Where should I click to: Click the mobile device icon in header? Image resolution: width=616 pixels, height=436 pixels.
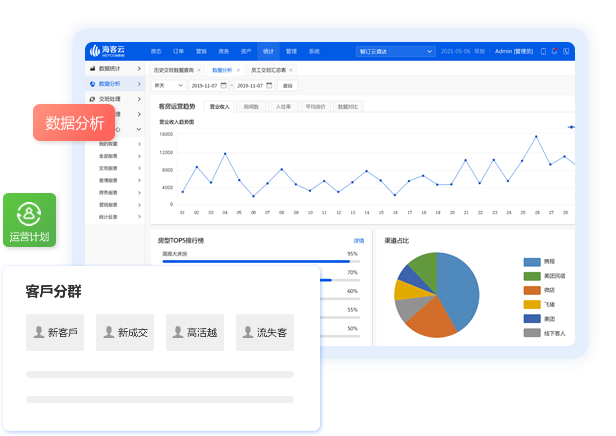click(543, 50)
